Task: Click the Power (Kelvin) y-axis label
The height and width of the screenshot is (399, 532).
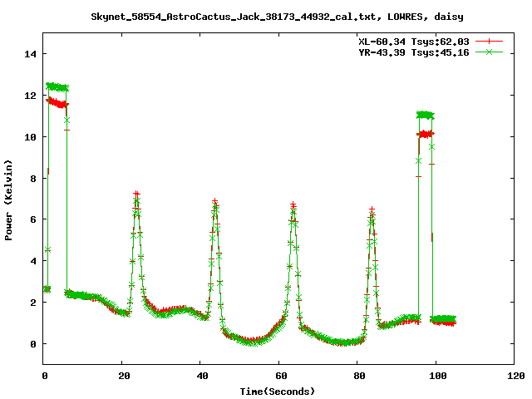Action: click(x=8, y=200)
